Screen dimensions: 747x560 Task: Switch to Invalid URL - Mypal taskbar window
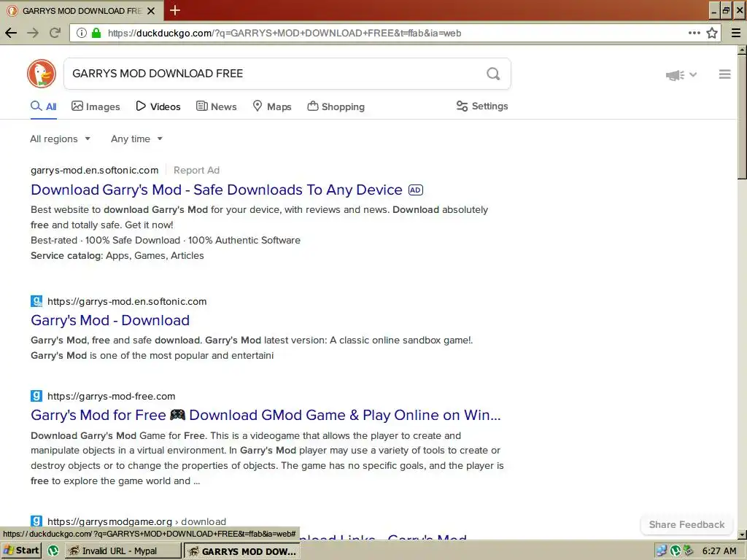[123, 551]
